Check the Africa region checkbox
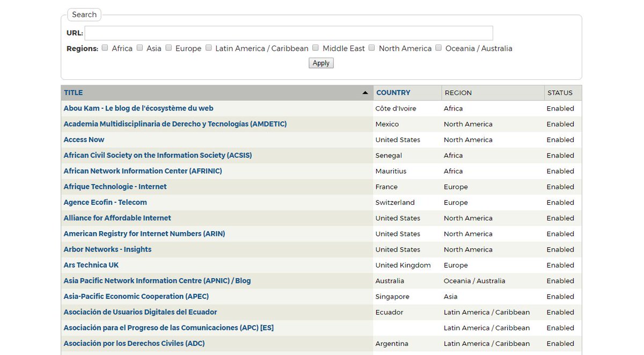Image resolution: width=644 pixels, height=355 pixels. [105, 48]
